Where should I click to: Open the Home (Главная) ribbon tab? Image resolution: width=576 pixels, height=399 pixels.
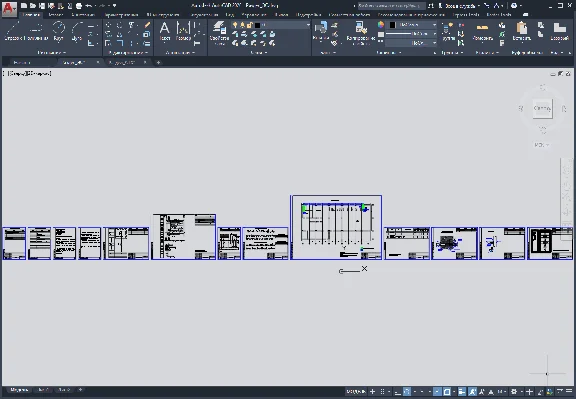tap(31, 15)
